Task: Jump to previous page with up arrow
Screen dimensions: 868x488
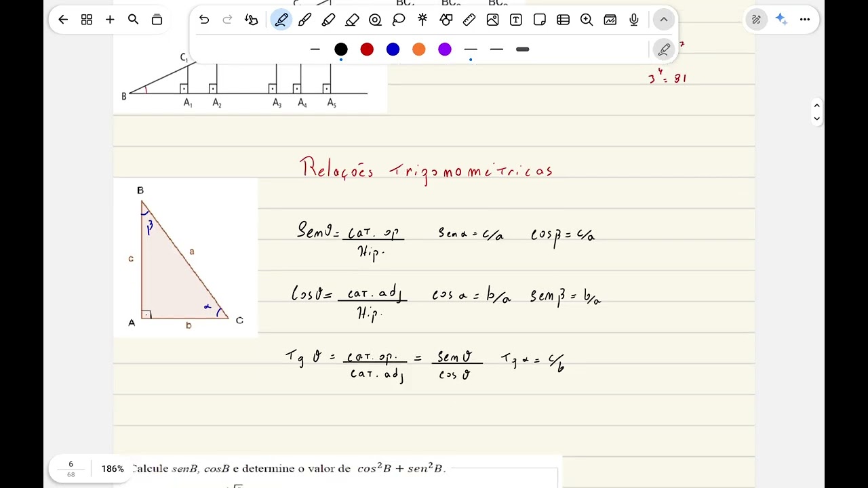Action: (816, 106)
